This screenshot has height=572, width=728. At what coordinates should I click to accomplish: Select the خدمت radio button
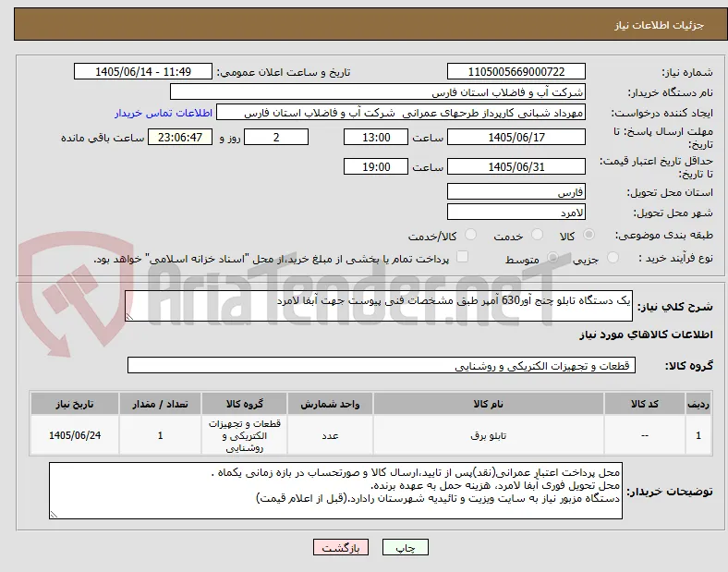click(537, 235)
